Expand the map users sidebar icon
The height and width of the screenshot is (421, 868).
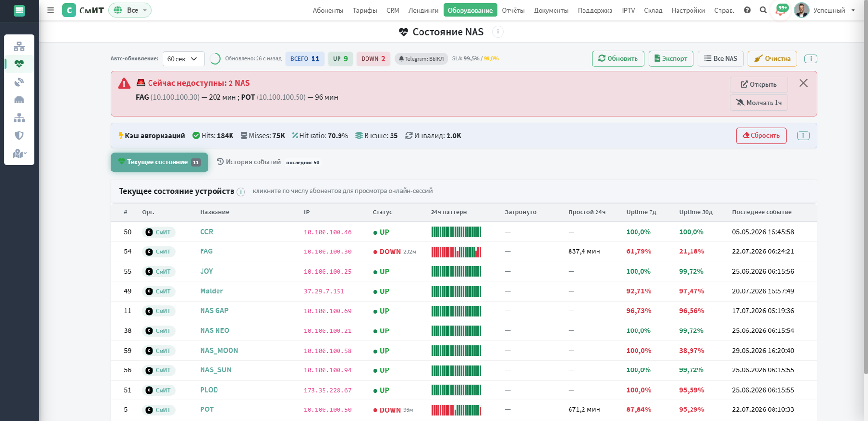[19, 153]
